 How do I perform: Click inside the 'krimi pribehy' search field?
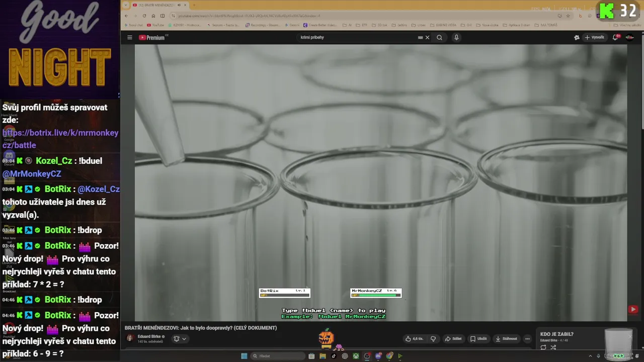(x=357, y=37)
